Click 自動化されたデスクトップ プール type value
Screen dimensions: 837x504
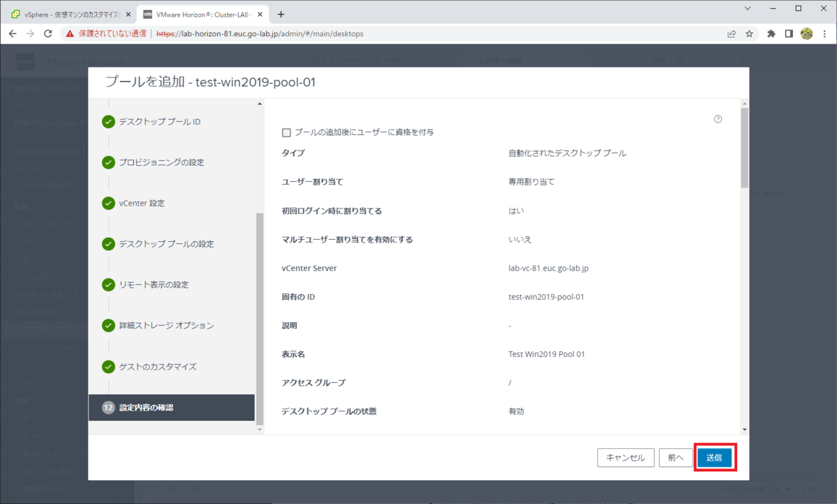coord(568,153)
